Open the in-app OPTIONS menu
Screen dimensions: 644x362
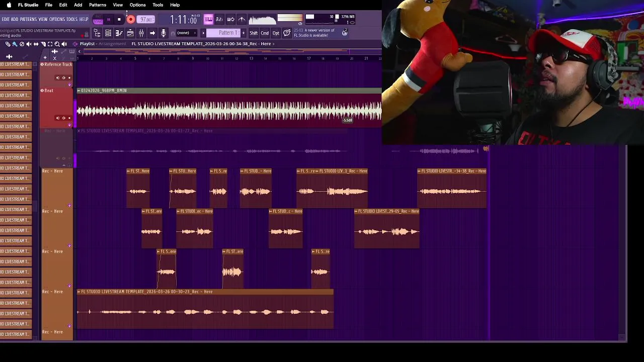(x=57, y=20)
